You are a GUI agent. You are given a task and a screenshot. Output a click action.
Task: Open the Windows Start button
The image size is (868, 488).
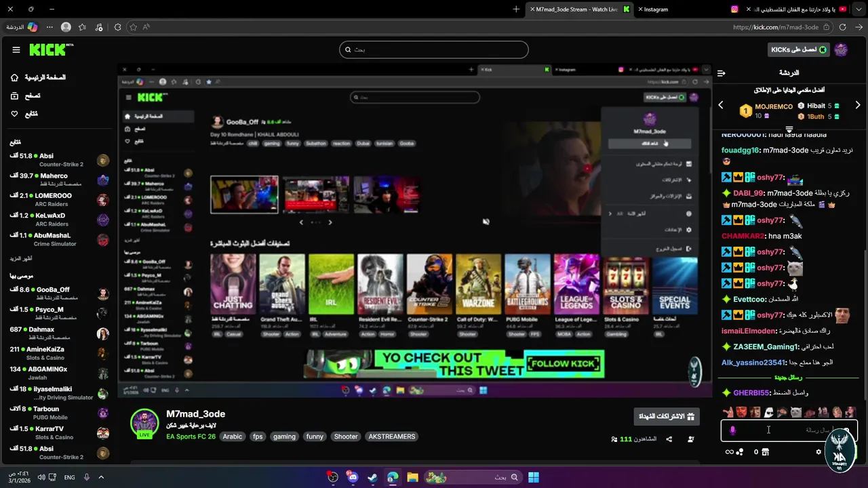pyautogui.click(x=534, y=477)
